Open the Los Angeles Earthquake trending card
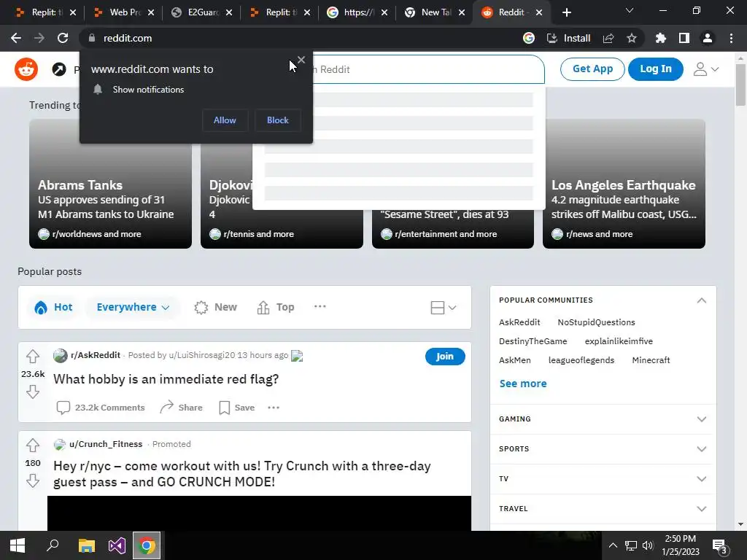The width and height of the screenshot is (747, 560). point(624,183)
